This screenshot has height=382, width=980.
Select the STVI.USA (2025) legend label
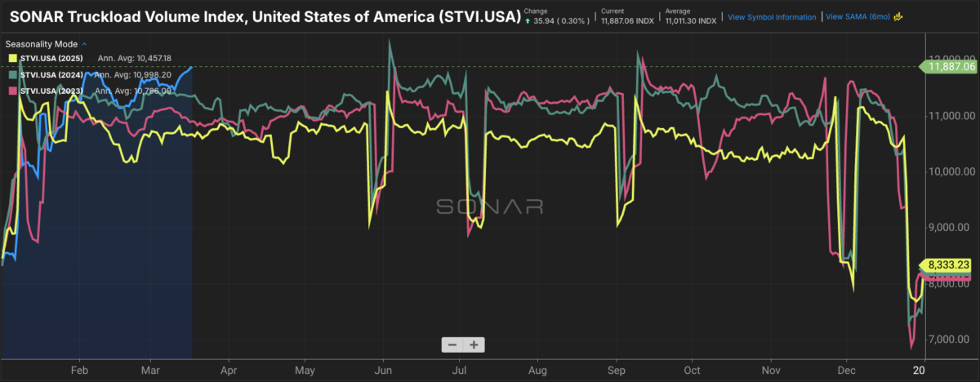[x=51, y=58]
